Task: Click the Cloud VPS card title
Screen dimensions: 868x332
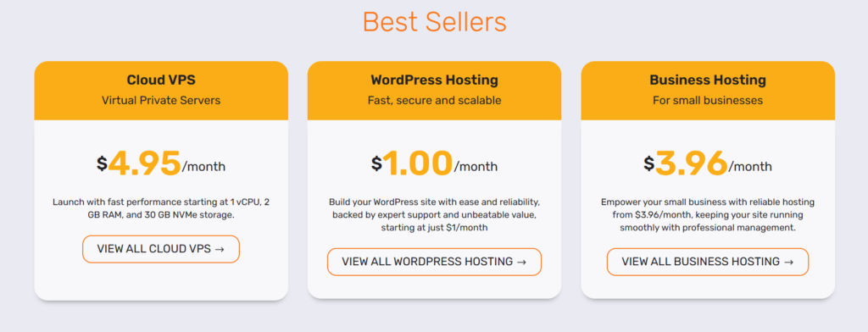Action: pos(161,80)
